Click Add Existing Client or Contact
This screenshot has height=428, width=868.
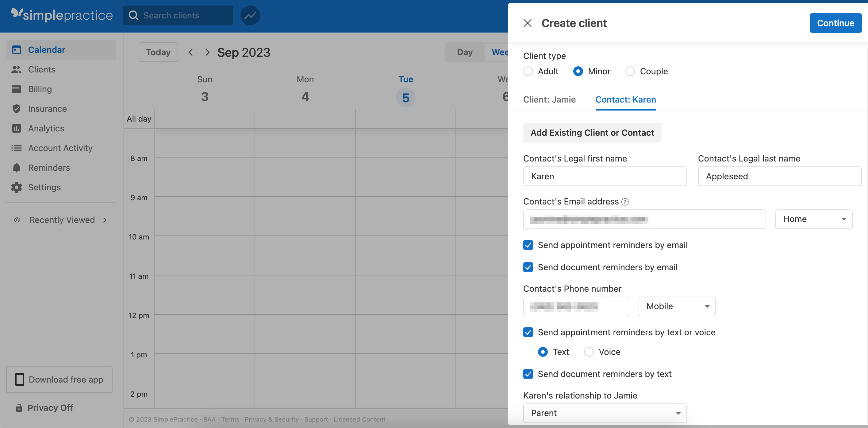[592, 133]
